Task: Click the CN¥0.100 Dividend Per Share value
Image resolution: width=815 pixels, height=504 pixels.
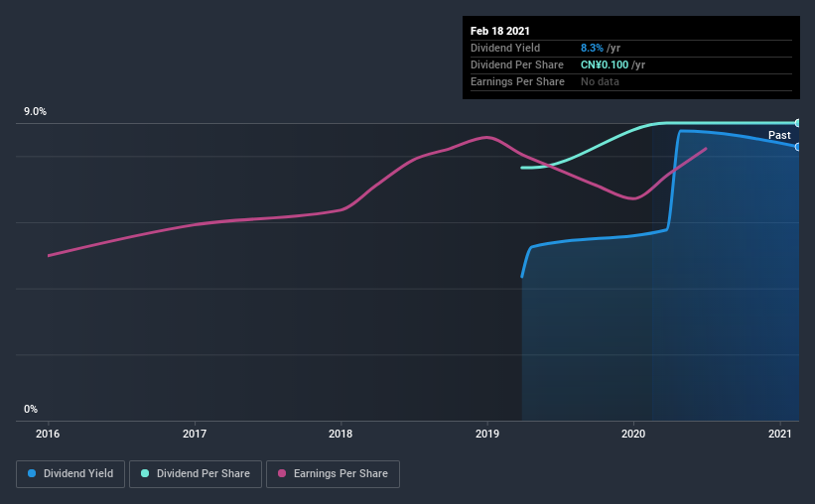Action: tap(605, 64)
